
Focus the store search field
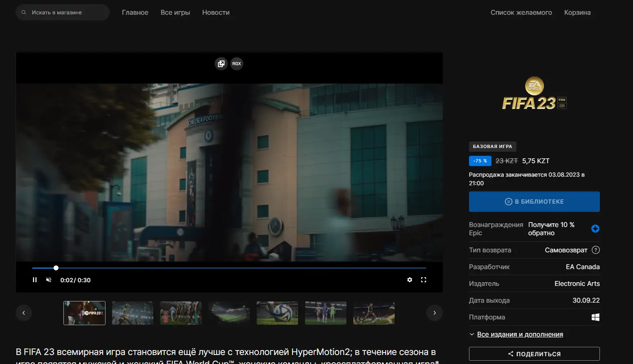[x=63, y=12]
